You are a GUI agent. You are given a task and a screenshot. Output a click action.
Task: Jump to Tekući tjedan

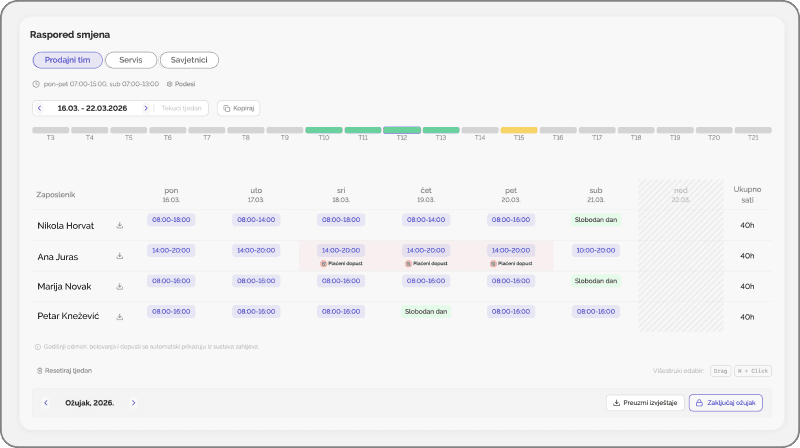pos(182,108)
